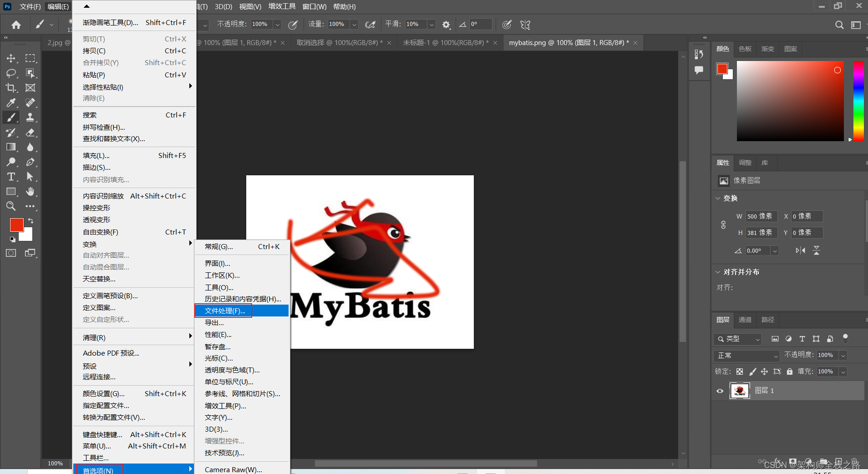Toggle lock all padlock icon

pos(790,372)
